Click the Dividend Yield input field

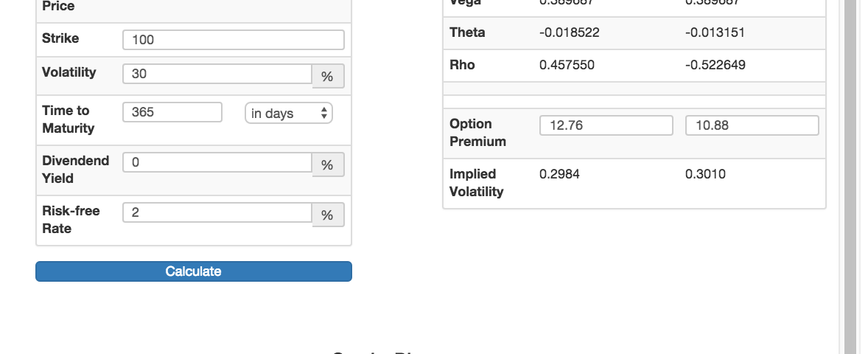pos(217,162)
